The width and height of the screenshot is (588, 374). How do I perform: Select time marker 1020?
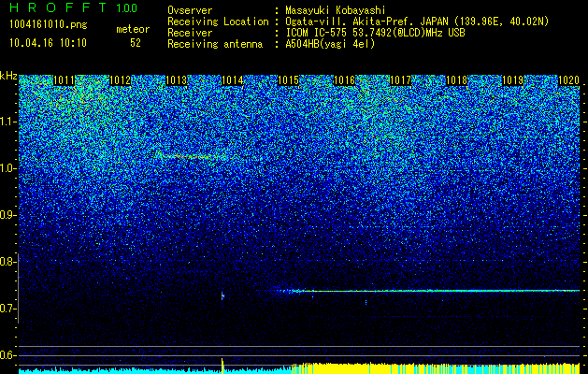point(569,80)
